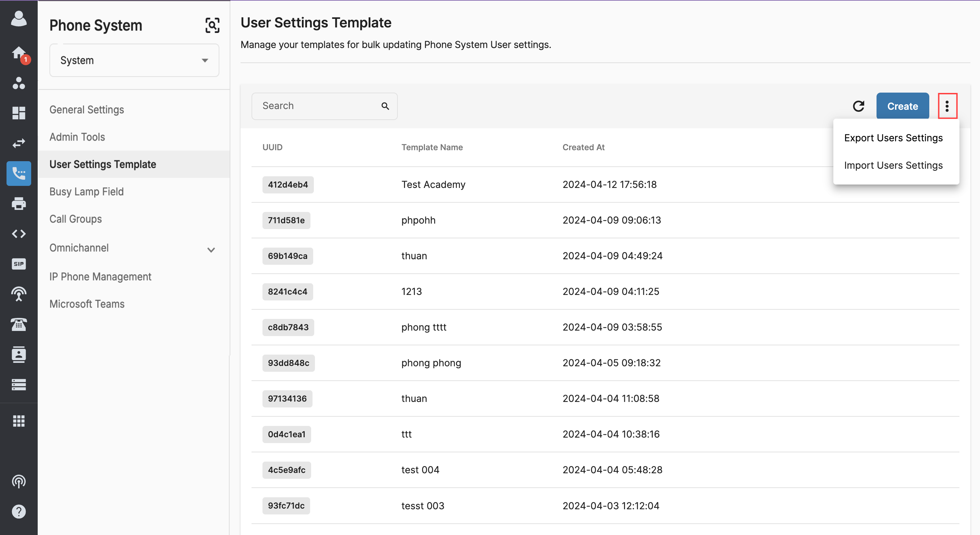Click the podcast signal icon near bottom
980x535 pixels.
pos(19,482)
